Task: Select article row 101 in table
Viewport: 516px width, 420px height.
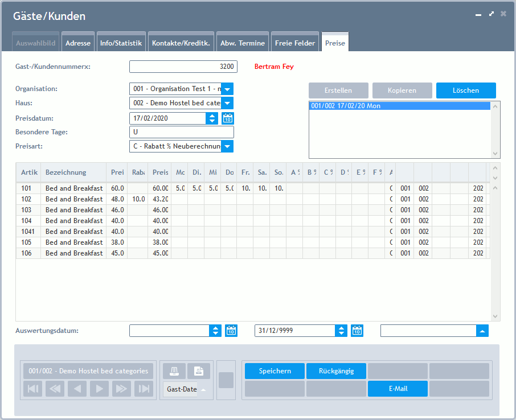Action: [253, 188]
